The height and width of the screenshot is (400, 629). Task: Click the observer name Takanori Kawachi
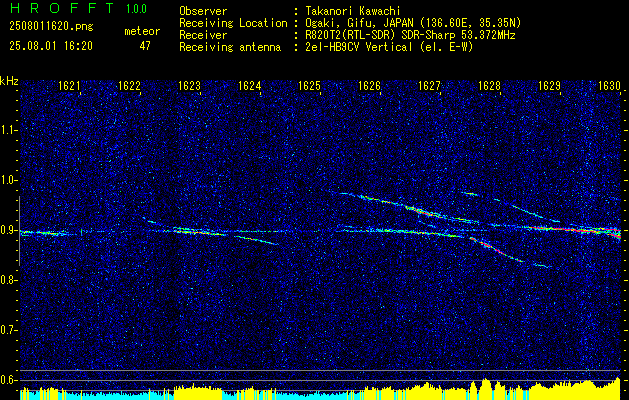click(353, 11)
